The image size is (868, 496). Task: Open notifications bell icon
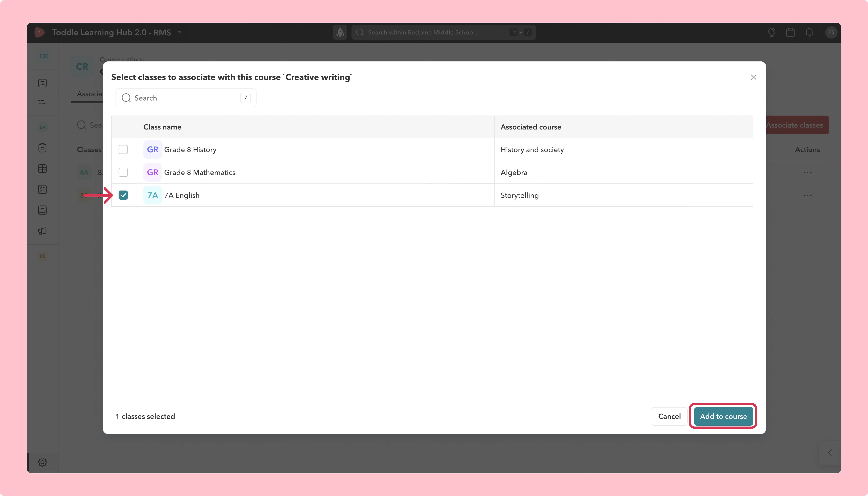[809, 32]
